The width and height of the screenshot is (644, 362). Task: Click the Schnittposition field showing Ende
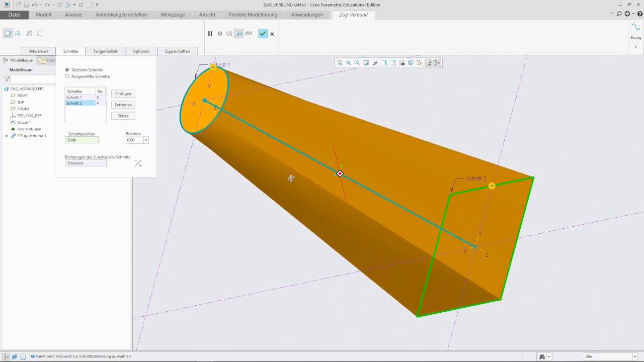click(82, 140)
